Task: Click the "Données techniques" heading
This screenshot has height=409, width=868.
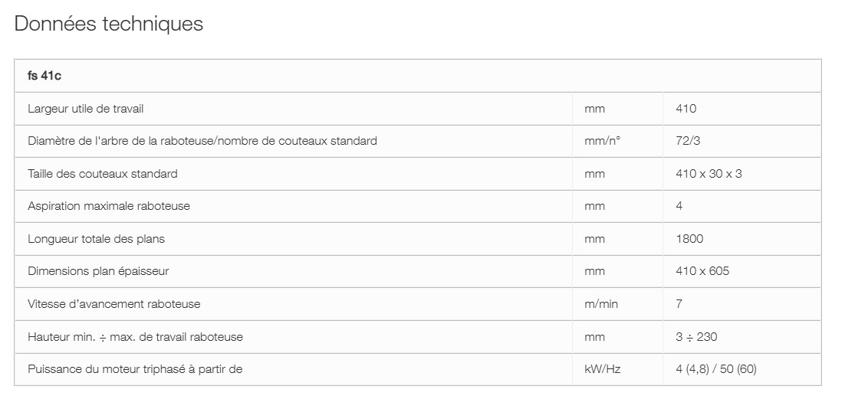Action: 109,24
